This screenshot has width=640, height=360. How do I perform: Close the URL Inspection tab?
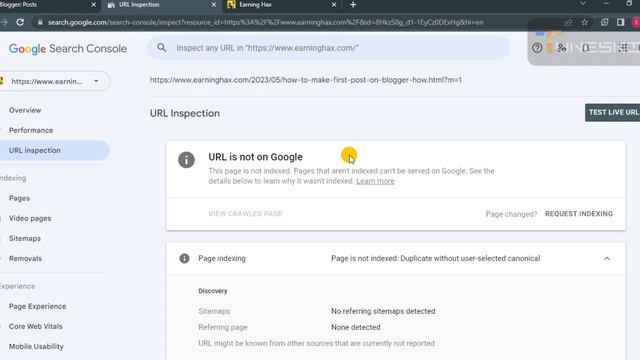click(x=214, y=4)
